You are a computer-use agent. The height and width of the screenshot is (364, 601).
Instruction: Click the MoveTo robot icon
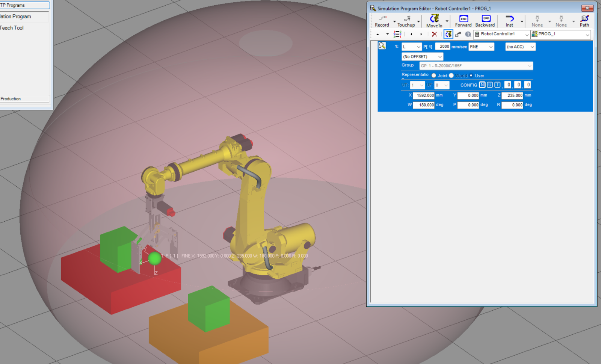(434, 21)
